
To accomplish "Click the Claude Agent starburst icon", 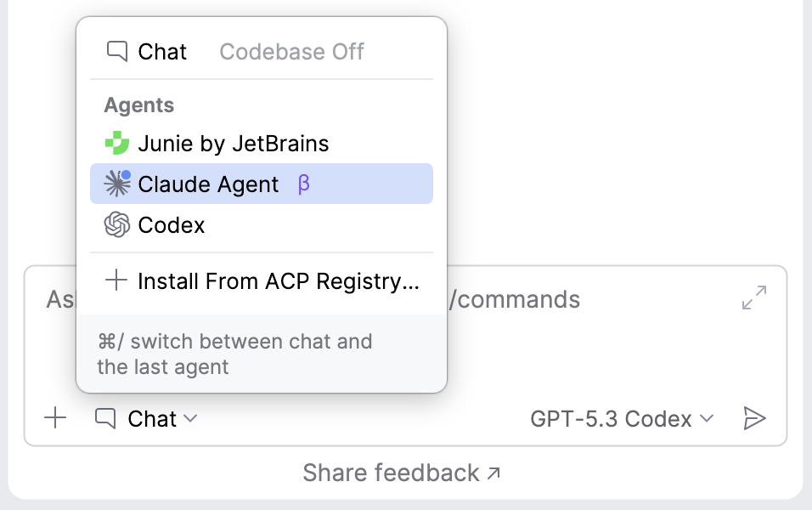I will point(116,184).
